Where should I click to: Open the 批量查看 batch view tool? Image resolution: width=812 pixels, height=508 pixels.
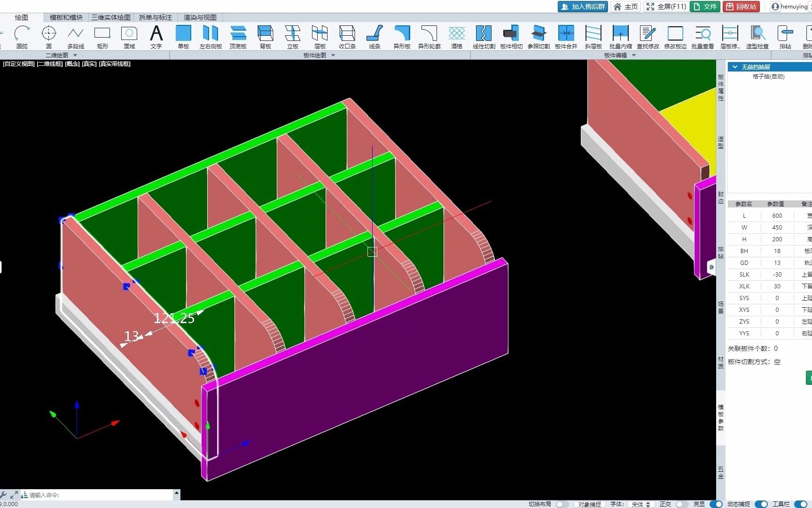click(x=703, y=37)
